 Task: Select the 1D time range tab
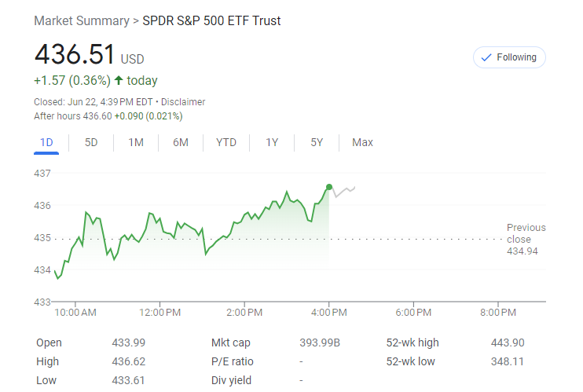point(46,142)
